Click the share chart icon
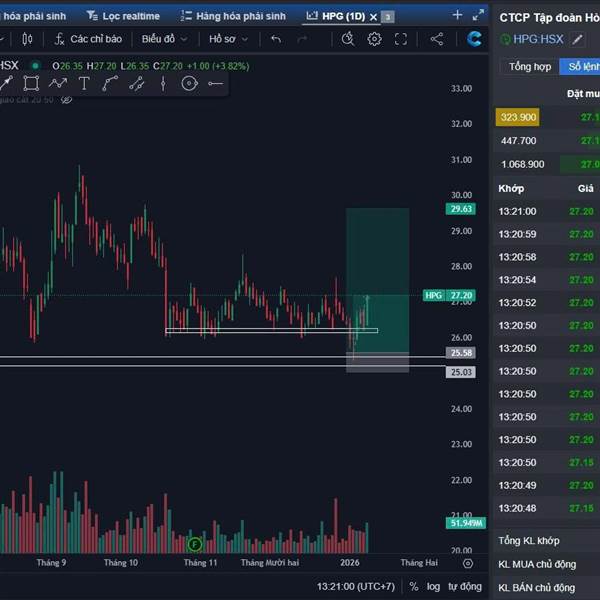This screenshot has height=600, width=600. (x=437, y=39)
